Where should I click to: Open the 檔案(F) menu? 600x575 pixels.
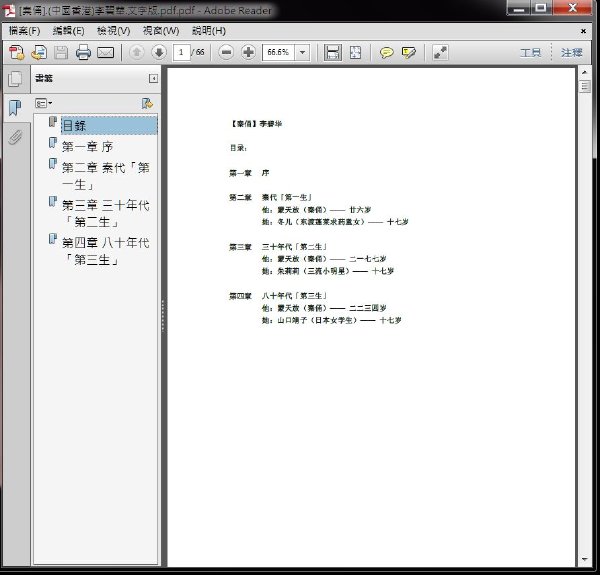tap(24, 31)
